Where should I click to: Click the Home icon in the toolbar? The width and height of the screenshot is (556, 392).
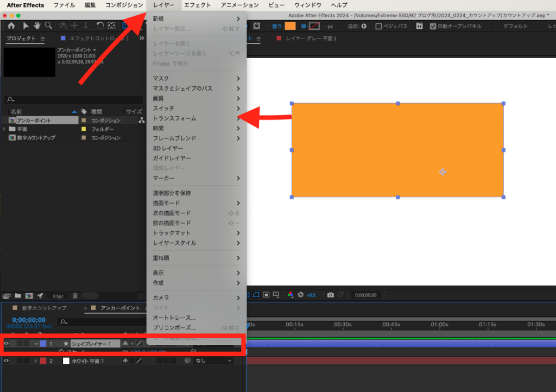(11, 26)
